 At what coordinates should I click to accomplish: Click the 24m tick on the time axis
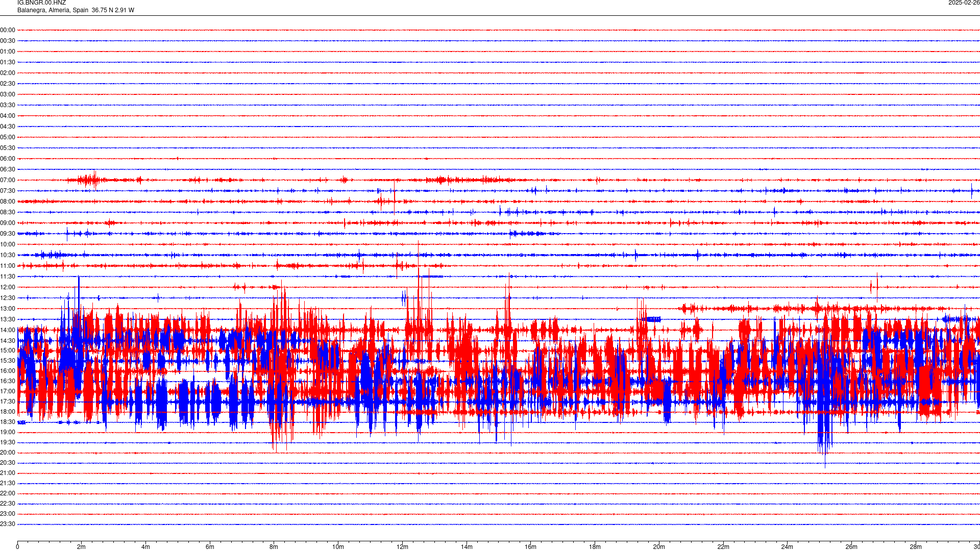coord(787,547)
